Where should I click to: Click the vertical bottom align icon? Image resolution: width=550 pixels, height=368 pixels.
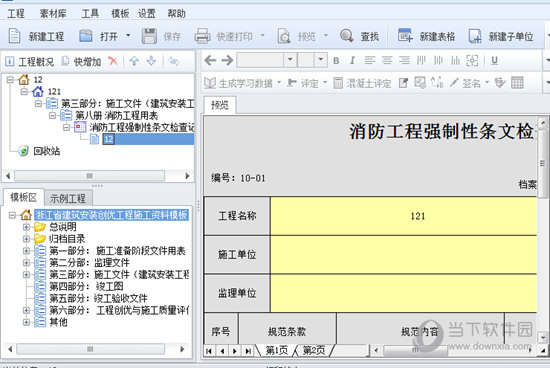pos(455,60)
